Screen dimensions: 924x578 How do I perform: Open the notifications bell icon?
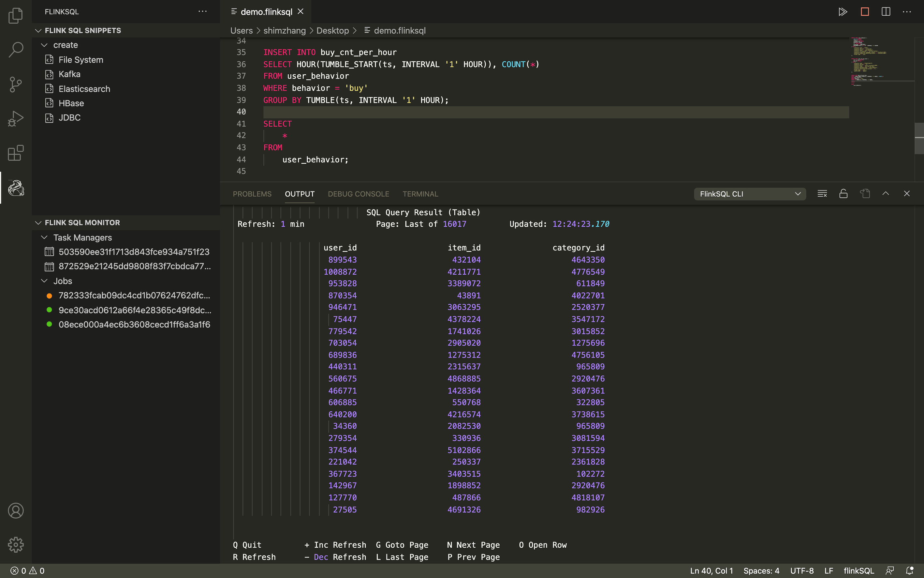909,571
